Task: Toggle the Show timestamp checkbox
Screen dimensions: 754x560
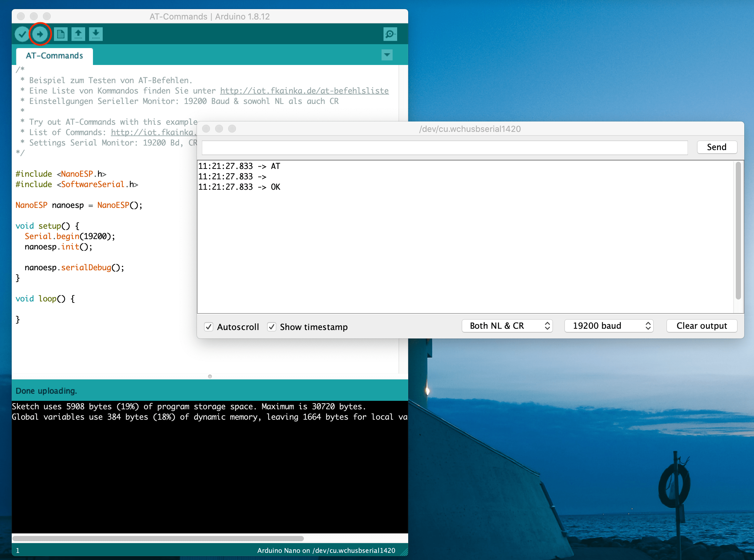Action: pyautogui.click(x=271, y=327)
